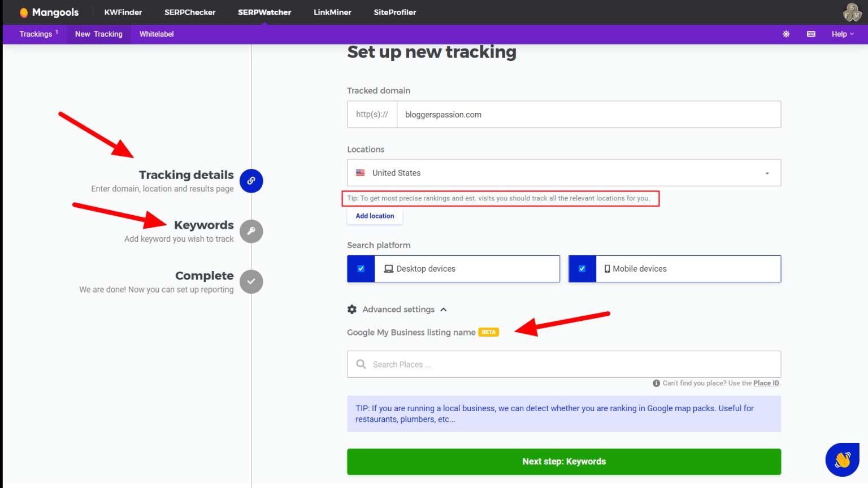Screen dimensions: 868x488
Task: Click the mobile phone icon
Action: click(x=607, y=269)
